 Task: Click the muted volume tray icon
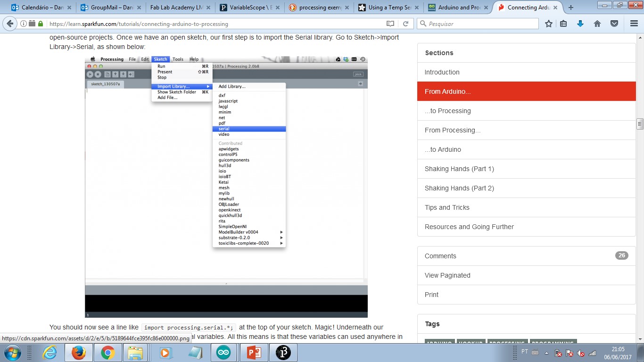click(x=581, y=353)
